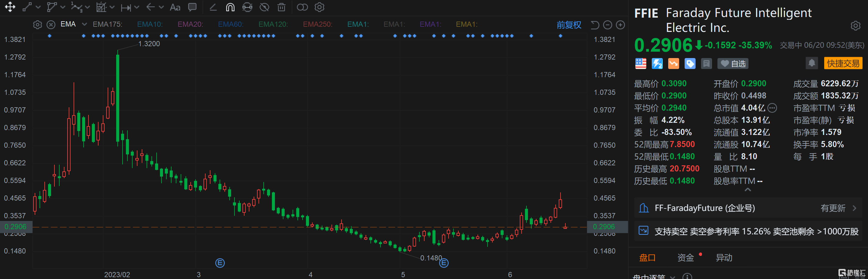This screenshot has height=279, width=868.
Task: Click the overlapping circles compare icon
Action: coord(302,7)
